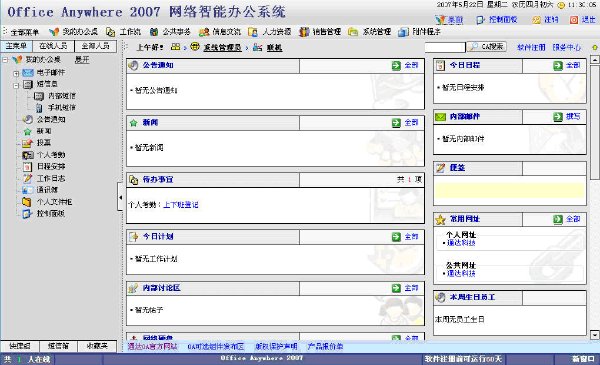Open 控制面板 link in header
Viewport: 600px width, 365px height.
pyautogui.click(x=503, y=20)
